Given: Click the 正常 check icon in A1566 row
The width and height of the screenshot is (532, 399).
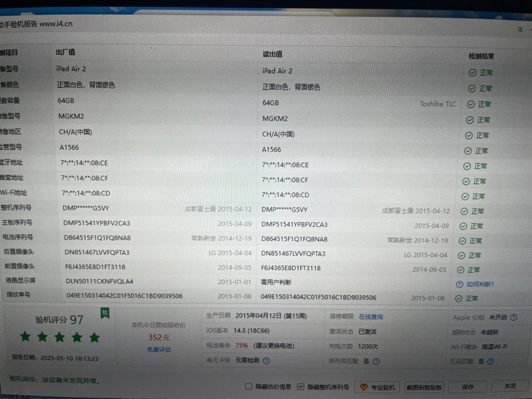Looking at the screenshot, I should (468, 151).
